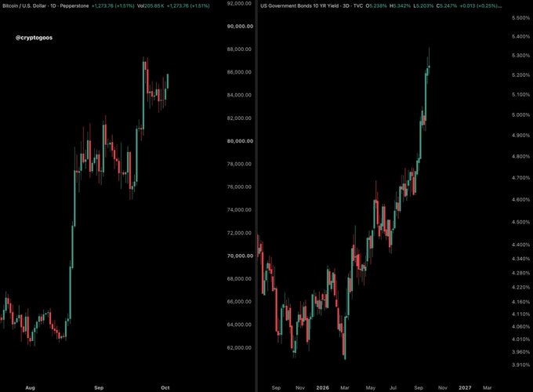Click the +0.013 (+0.25%) change value
Image resolution: width=533 pixels, height=392 pixels.
click(x=480, y=5)
